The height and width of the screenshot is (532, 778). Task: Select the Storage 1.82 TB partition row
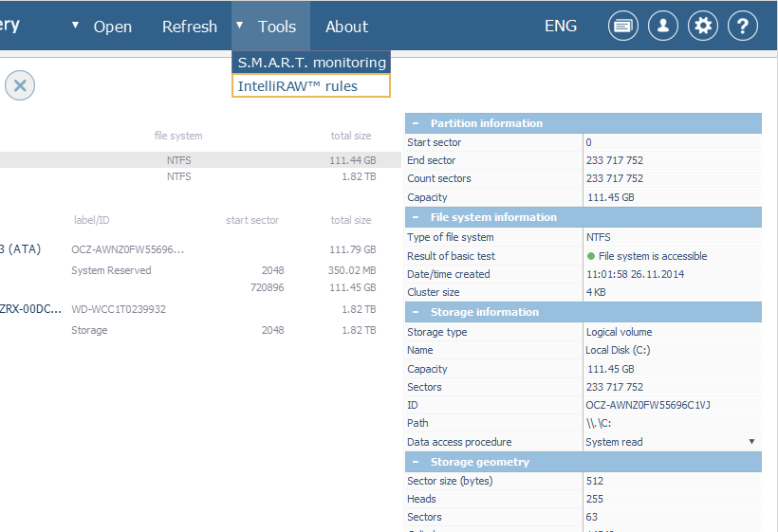(190, 330)
